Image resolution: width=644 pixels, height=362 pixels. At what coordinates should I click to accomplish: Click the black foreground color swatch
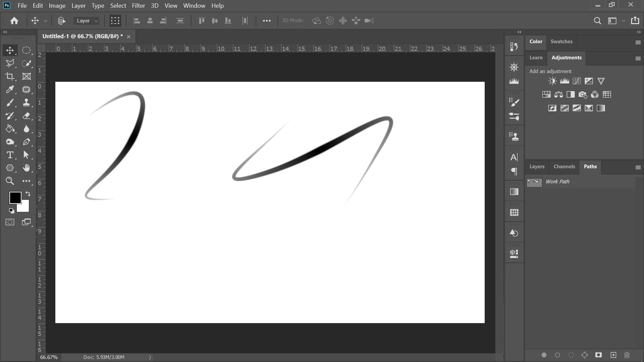(15, 197)
